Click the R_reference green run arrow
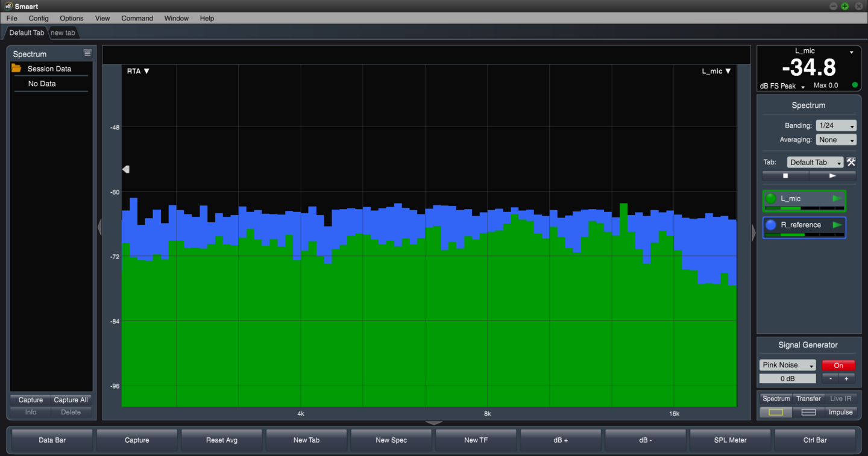The image size is (868, 456). pyautogui.click(x=837, y=225)
